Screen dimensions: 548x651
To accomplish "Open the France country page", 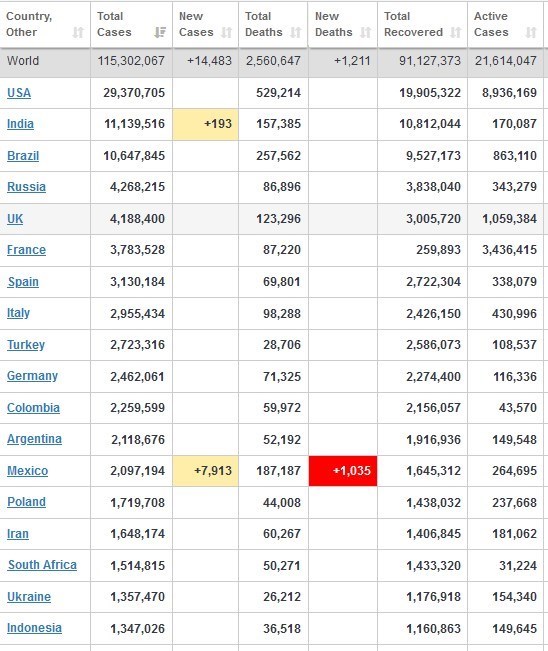I will tap(27, 250).
